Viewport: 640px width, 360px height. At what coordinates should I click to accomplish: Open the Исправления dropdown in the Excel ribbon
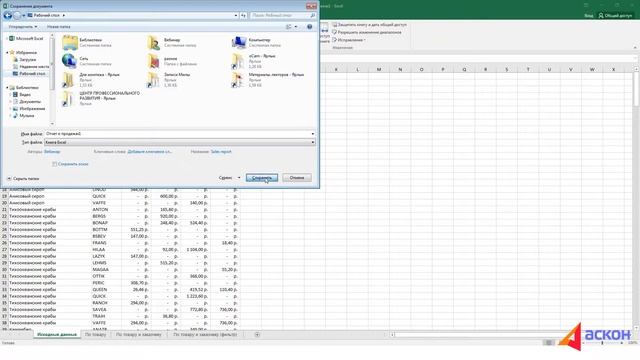click(350, 40)
